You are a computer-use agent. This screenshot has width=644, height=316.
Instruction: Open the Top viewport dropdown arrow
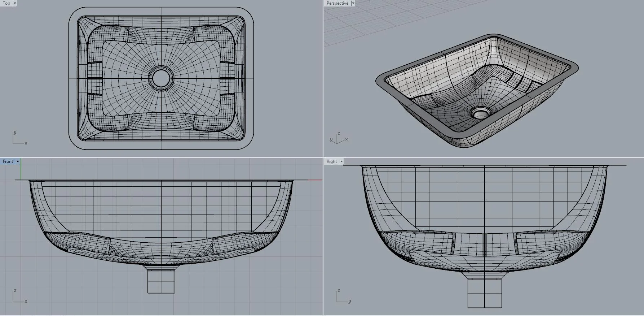click(x=15, y=3)
